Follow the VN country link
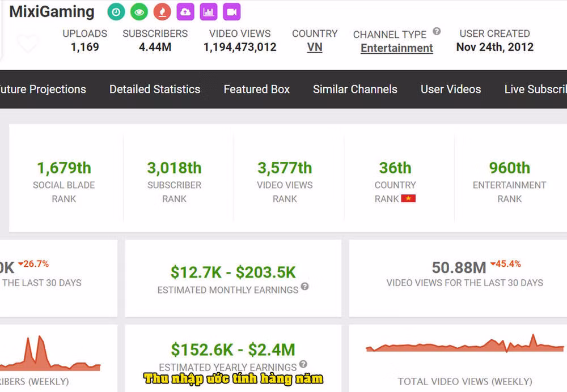 pos(315,48)
